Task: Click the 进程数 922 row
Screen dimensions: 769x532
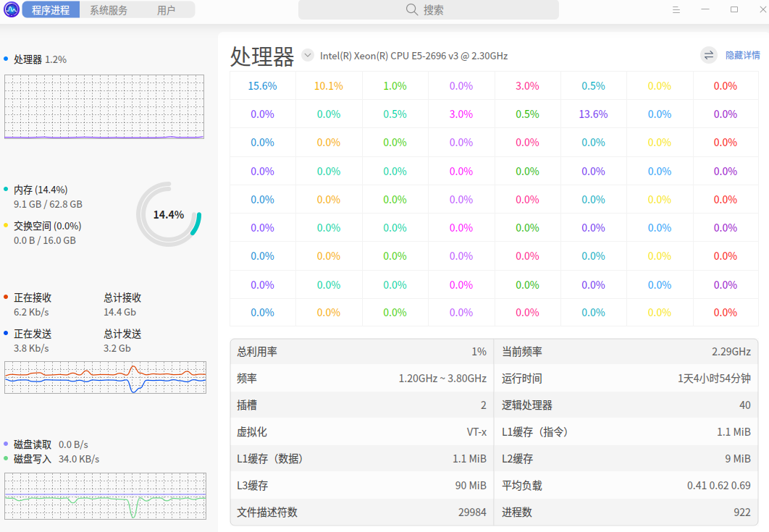Action: click(626, 512)
